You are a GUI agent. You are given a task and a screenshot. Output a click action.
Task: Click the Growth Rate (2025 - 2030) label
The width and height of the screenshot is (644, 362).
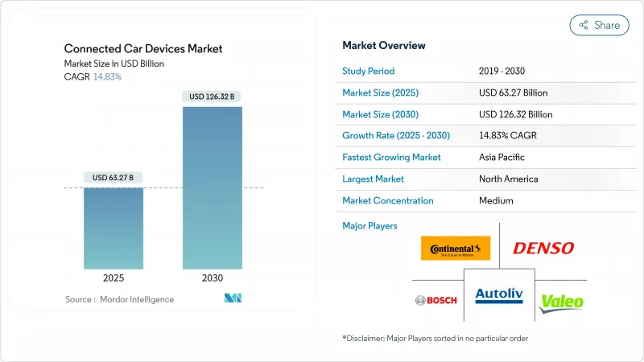[x=394, y=136]
